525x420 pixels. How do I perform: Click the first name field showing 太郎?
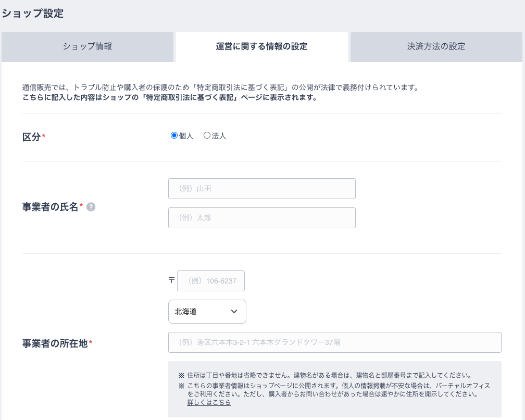tap(262, 218)
